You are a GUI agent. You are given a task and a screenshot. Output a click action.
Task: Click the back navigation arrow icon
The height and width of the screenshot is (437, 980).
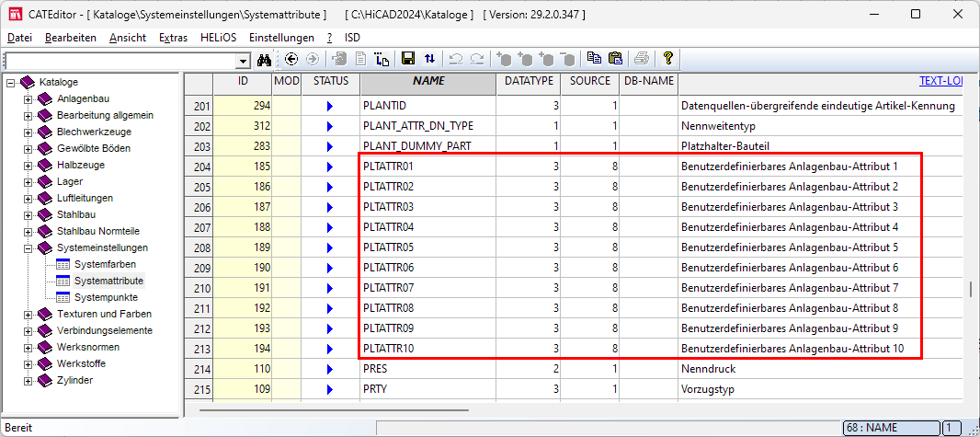(x=291, y=59)
